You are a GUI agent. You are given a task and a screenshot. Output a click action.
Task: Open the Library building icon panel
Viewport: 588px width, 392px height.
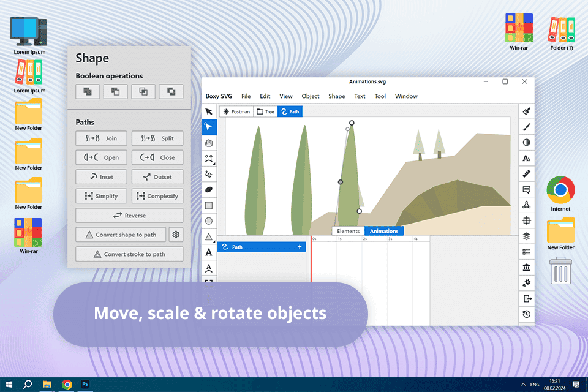pyautogui.click(x=527, y=268)
